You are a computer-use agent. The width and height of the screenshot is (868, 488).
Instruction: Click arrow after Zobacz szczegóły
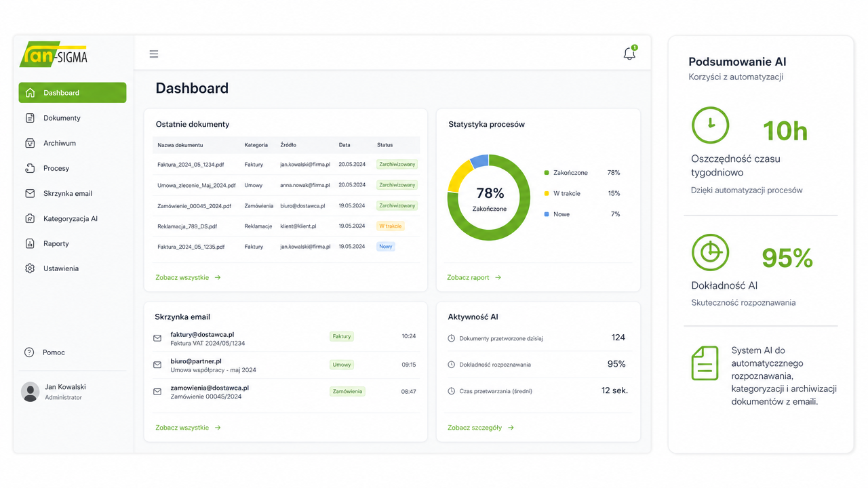(511, 428)
